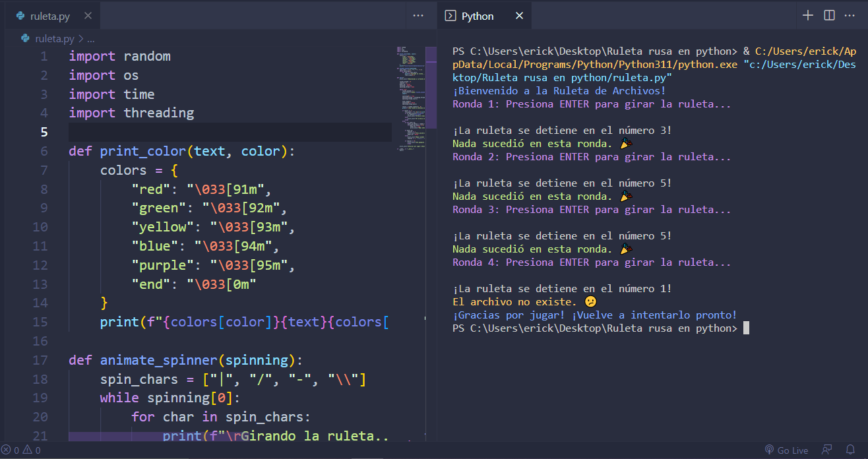The height and width of the screenshot is (459, 868).
Task: Click 'Ronda 1: Presiona ENTER' terminal line
Action: [x=592, y=104]
